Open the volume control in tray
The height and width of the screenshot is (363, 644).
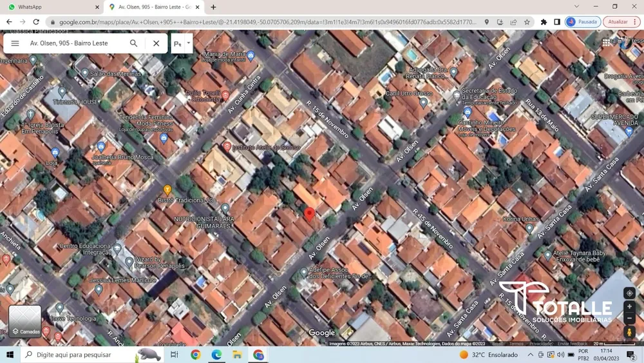(x=561, y=355)
